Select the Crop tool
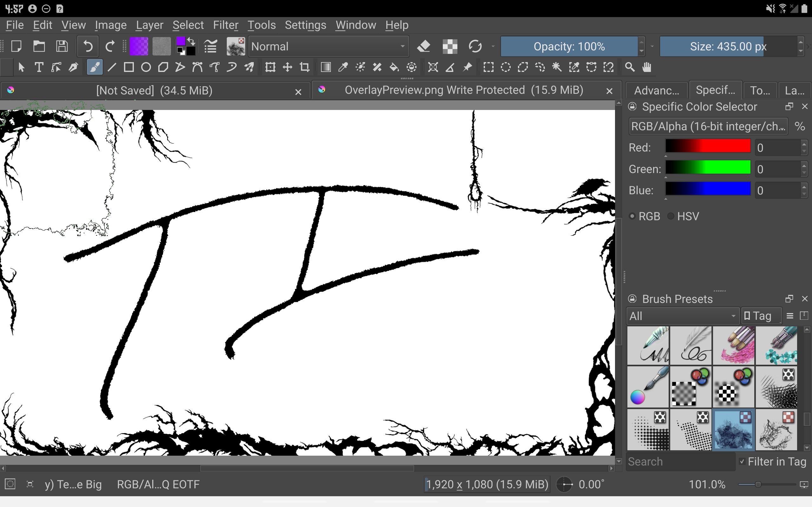 (305, 67)
